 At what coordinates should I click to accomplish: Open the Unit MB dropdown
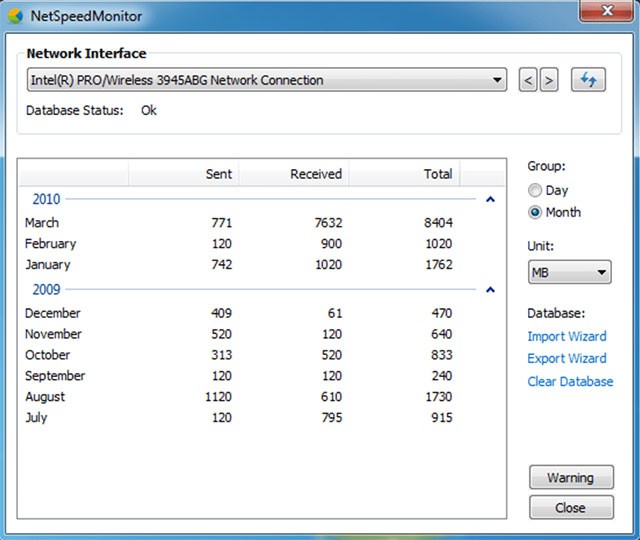569,272
